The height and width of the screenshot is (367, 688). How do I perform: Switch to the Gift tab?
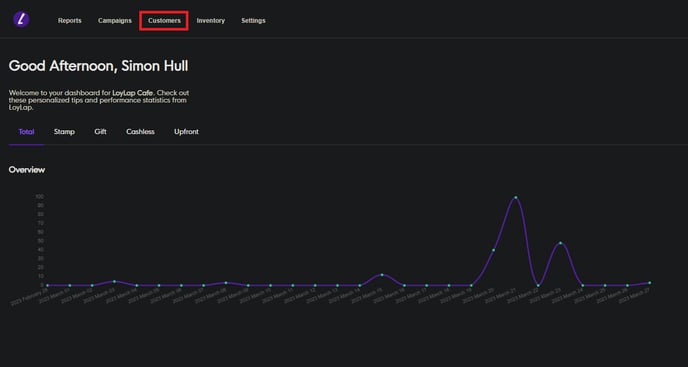pos(100,132)
